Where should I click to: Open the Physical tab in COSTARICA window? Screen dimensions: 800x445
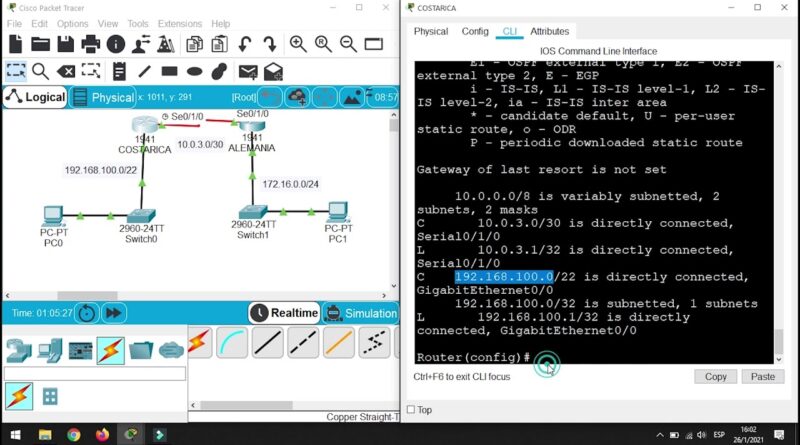pos(431,31)
